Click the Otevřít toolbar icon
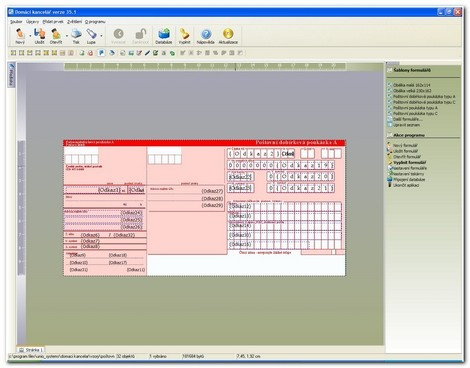 pyautogui.click(x=56, y=34)
